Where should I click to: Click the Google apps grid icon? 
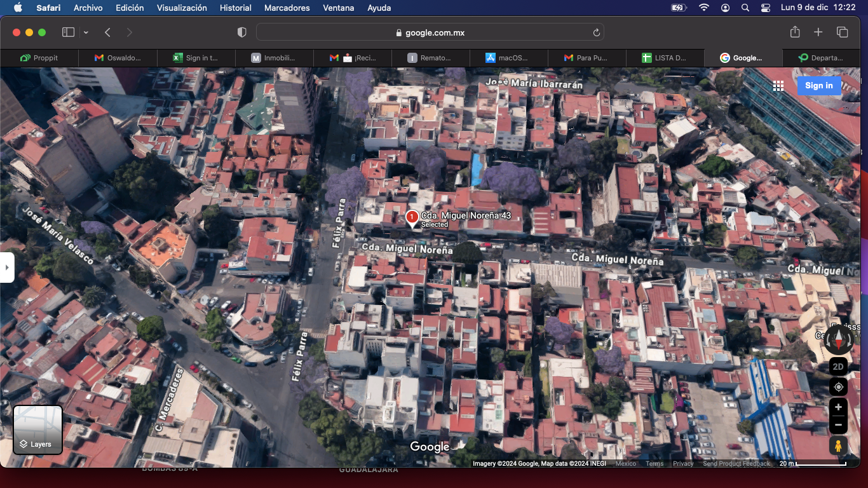(778, 86)
